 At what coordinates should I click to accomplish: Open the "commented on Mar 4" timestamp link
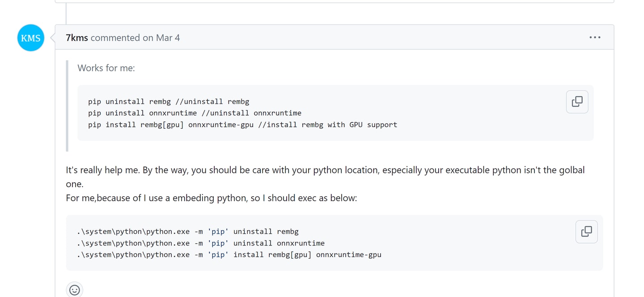click(135, 38)
